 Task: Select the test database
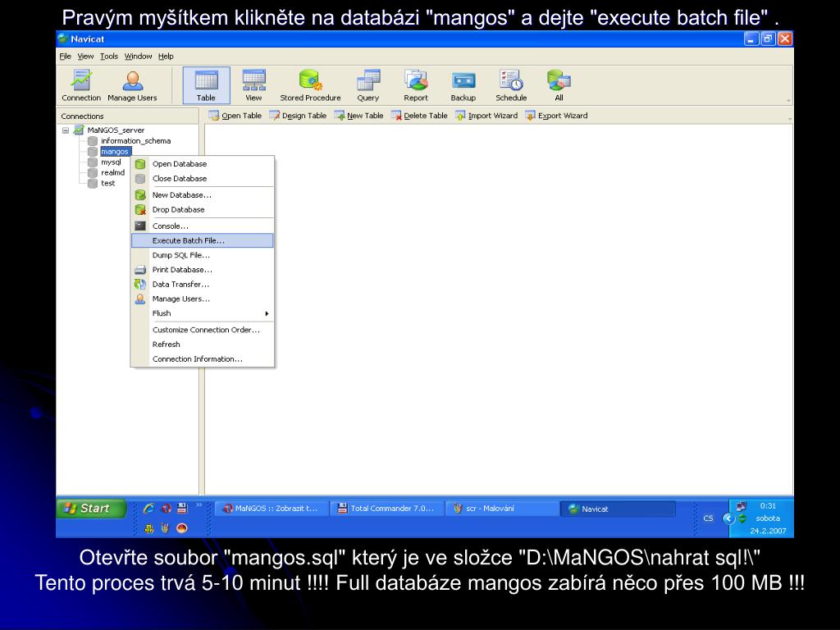click(107, 183)
